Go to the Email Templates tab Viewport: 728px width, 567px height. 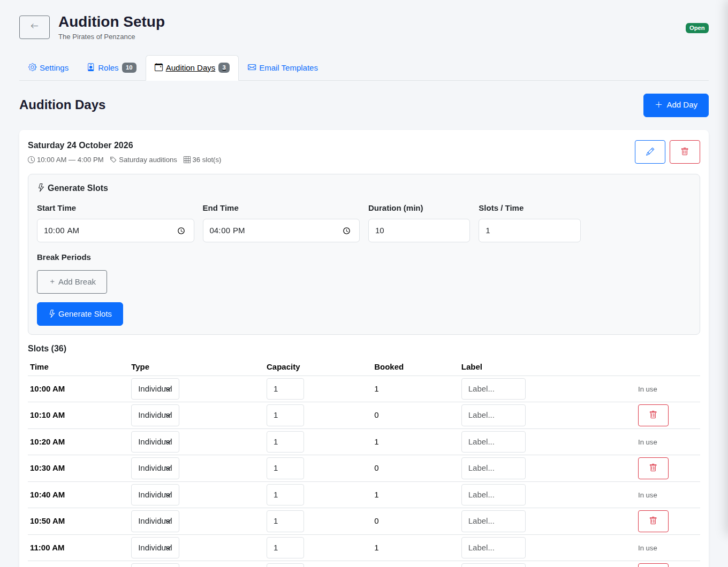[x=283, y=68]
